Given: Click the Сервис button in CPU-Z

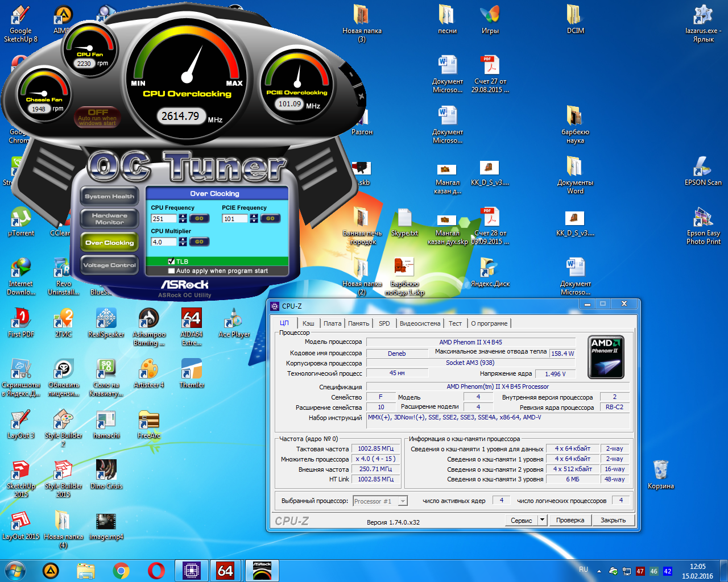Looking at the screenshot, I should [522, 520].
